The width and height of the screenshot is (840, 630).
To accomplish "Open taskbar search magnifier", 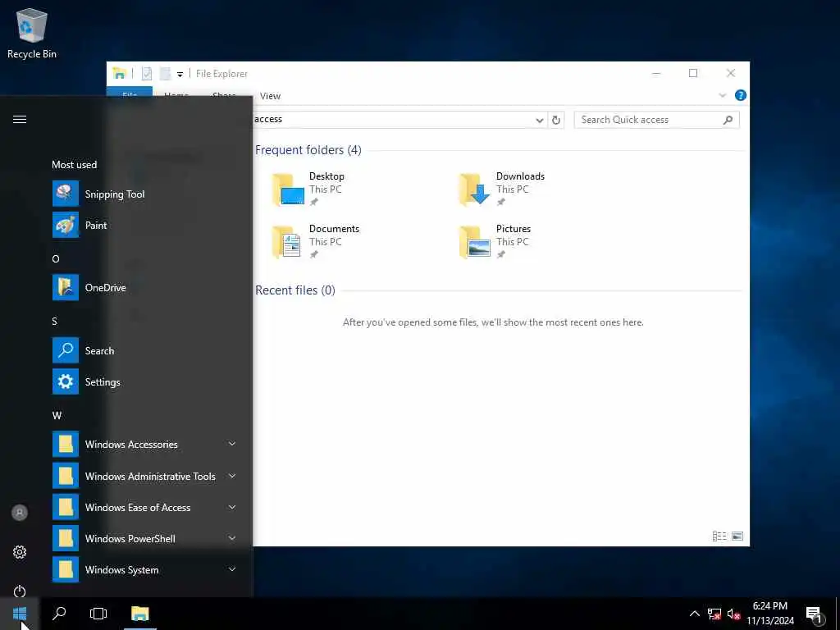I will point(59,614).
